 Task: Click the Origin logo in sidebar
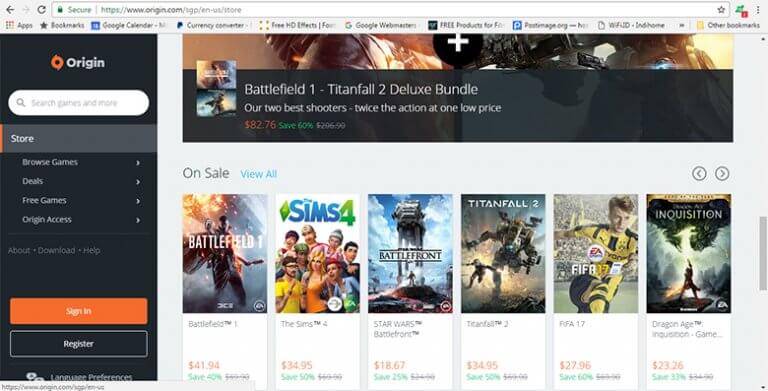pos(78,62)
